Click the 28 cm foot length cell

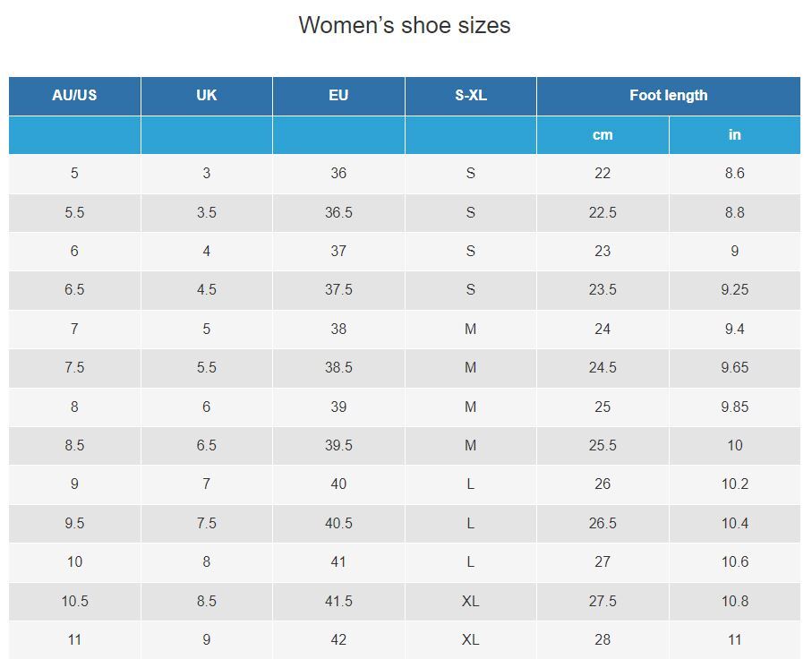(603, 640)
